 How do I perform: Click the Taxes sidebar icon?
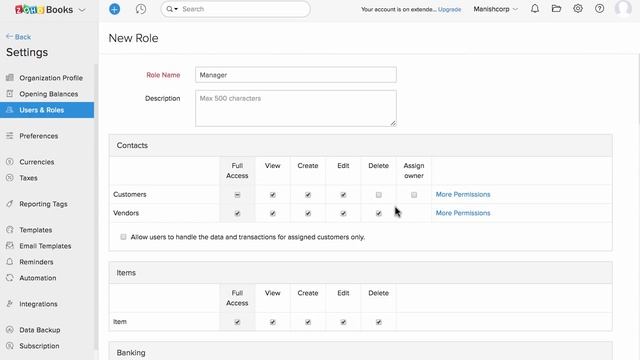click(10, 178)
